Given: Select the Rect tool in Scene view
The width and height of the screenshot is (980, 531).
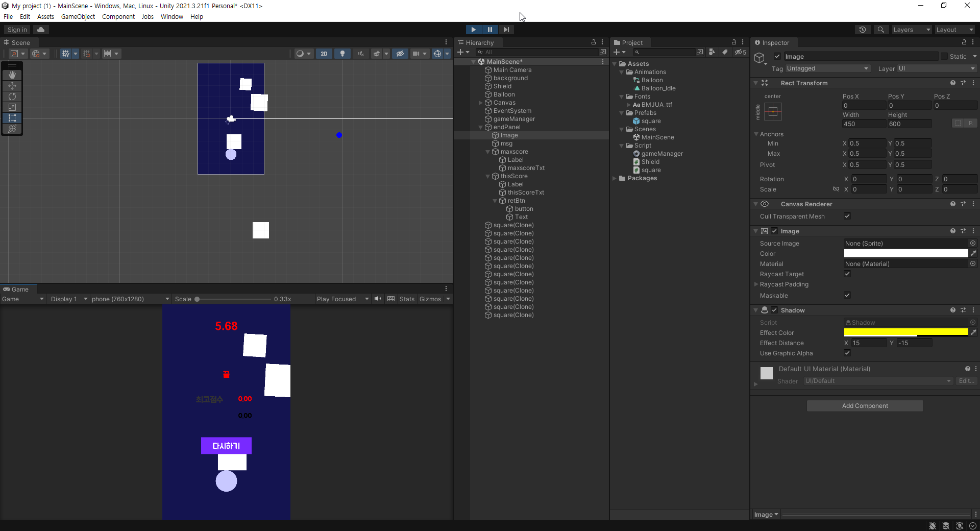Looking at the screenshot, I should [12, 118].
